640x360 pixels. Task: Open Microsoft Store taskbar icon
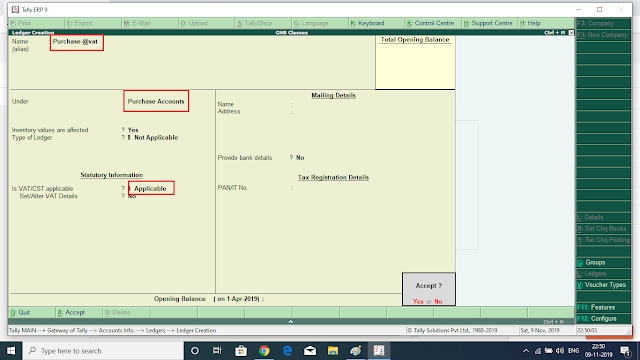coord(241,351)
